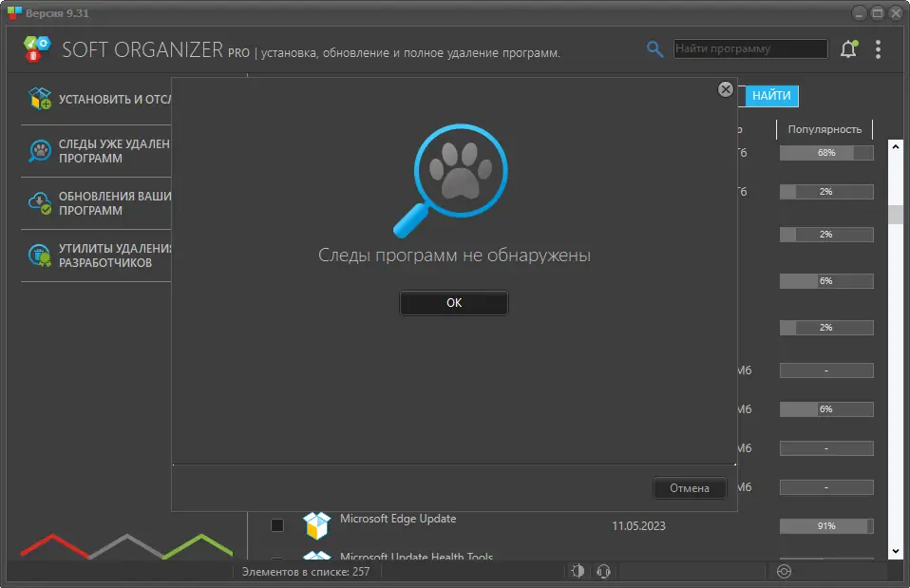
Task: Click the 91% popularity bar
Action: (826, 526)
